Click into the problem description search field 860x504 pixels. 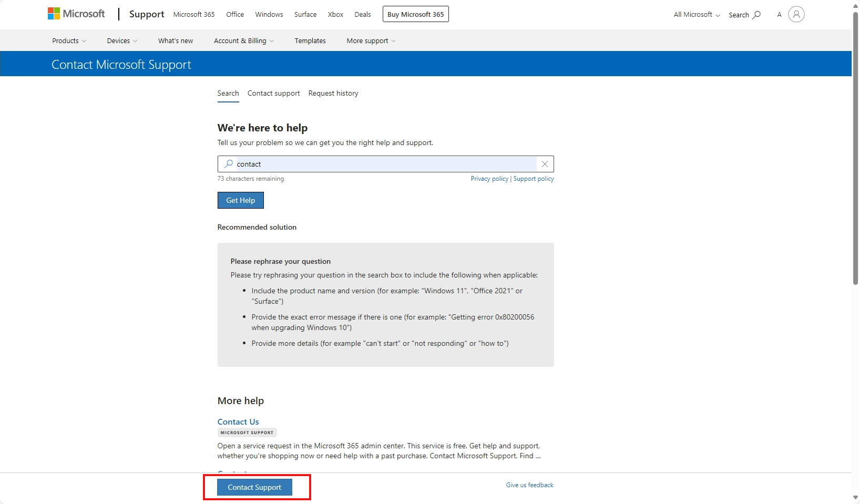pyautogui.click(x=386, y=164)
